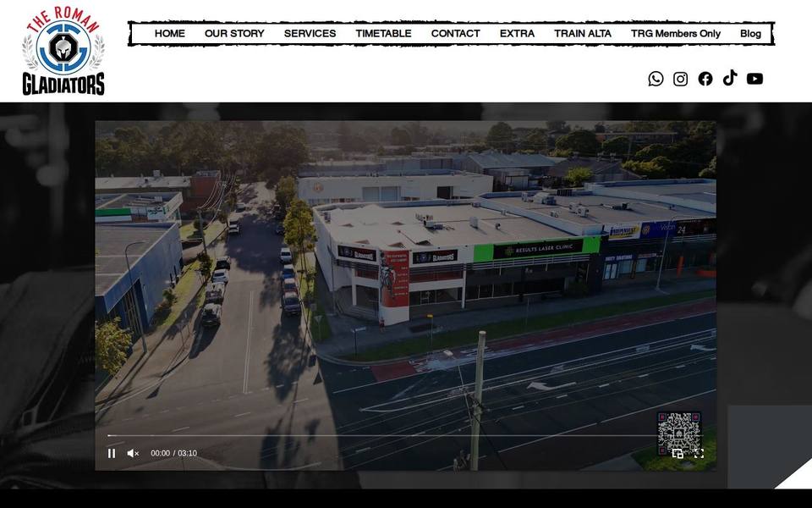Open the HOME menu item
The width and height of the screenshot is (812, 508).
point(169,34)
